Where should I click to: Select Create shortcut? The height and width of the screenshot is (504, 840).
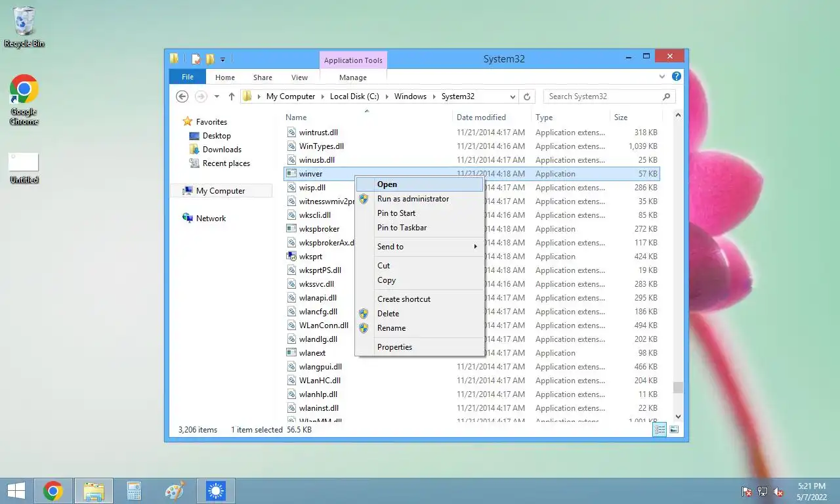click(419, 299)
